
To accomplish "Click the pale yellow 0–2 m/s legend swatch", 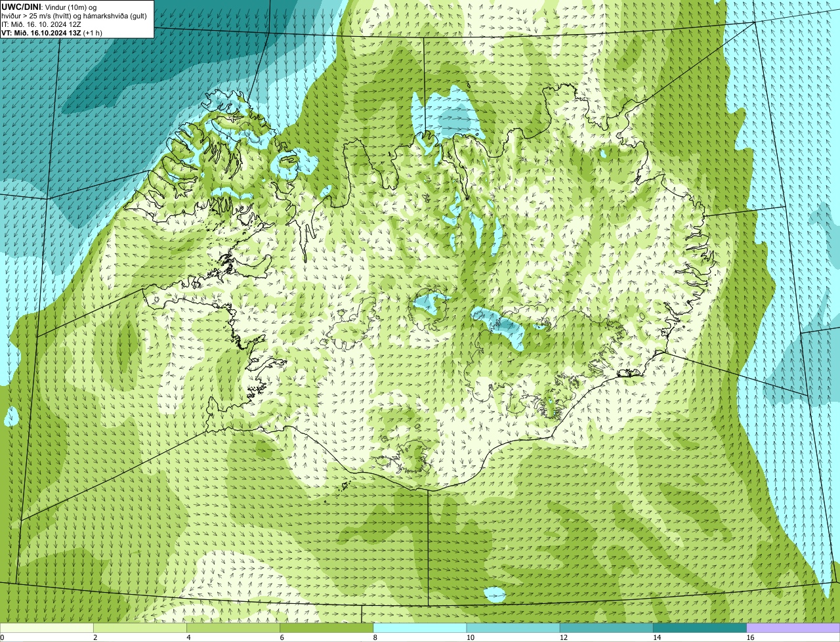I will click(x=47, y=628).
